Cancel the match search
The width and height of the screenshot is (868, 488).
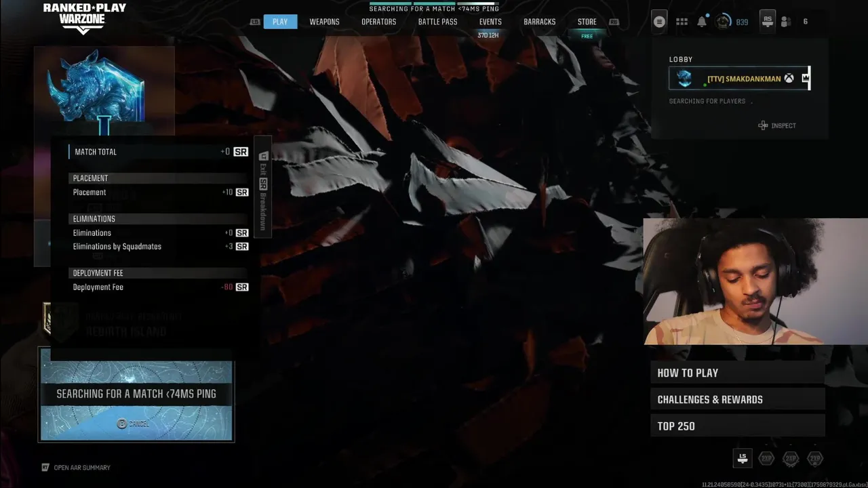(132, 424)
